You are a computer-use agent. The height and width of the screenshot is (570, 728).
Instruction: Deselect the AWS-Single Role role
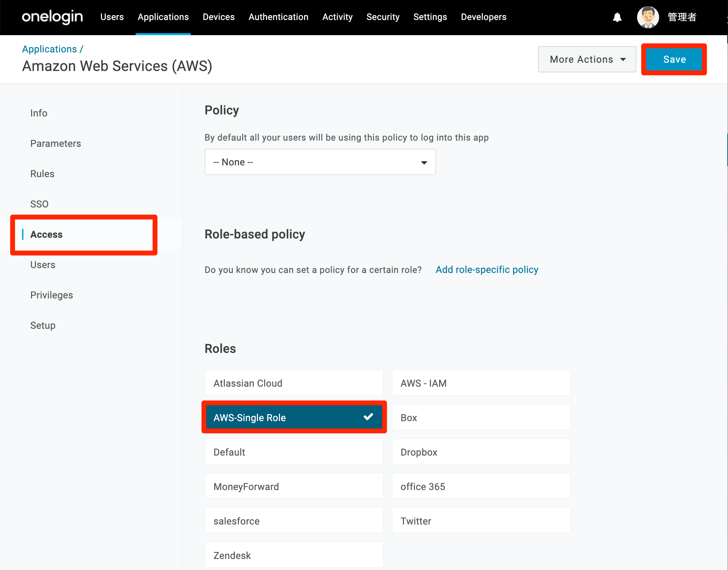294,417
